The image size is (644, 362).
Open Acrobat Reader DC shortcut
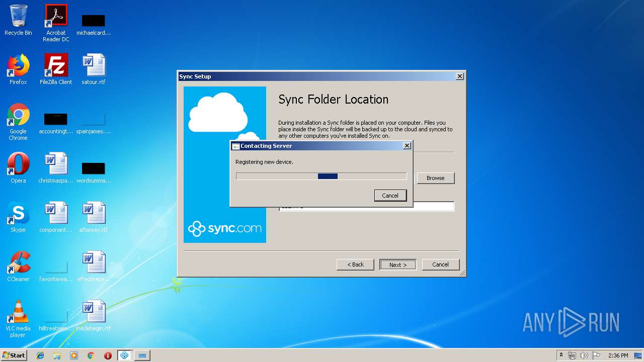pyautogui.click(x=56, y=23)
